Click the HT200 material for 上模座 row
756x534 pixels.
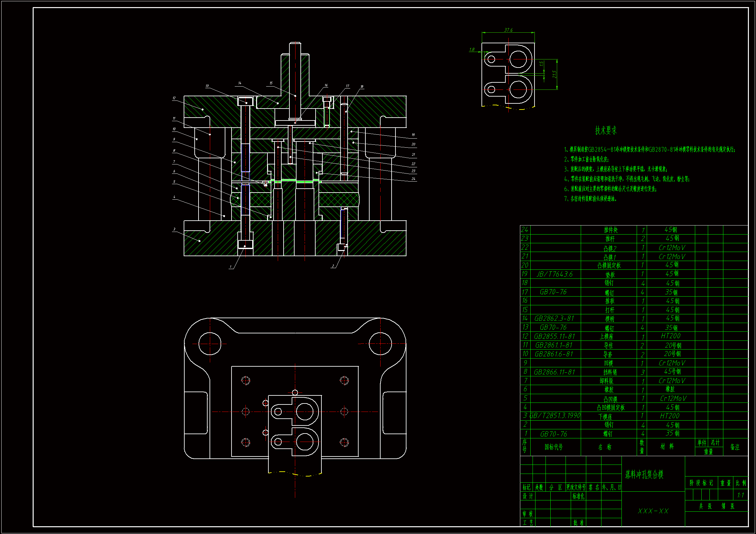[x=670, y=336]
